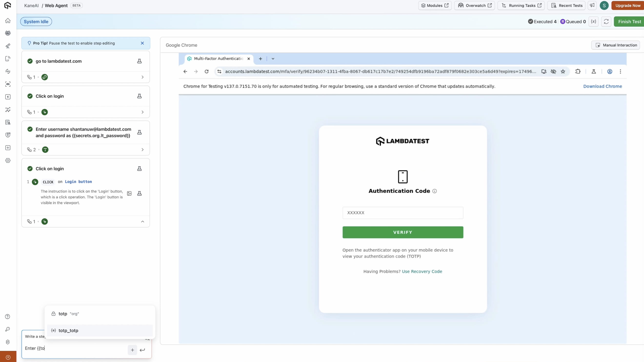This screenshot has height=362, width=644.
Task: Click the Chrome address bar URL
Action: (381, 71)
